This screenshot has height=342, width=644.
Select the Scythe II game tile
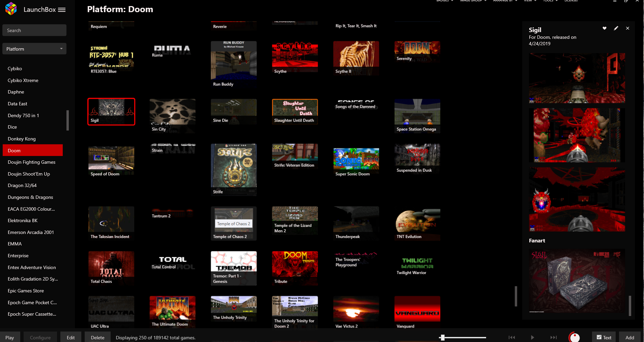tap(356, 58)
